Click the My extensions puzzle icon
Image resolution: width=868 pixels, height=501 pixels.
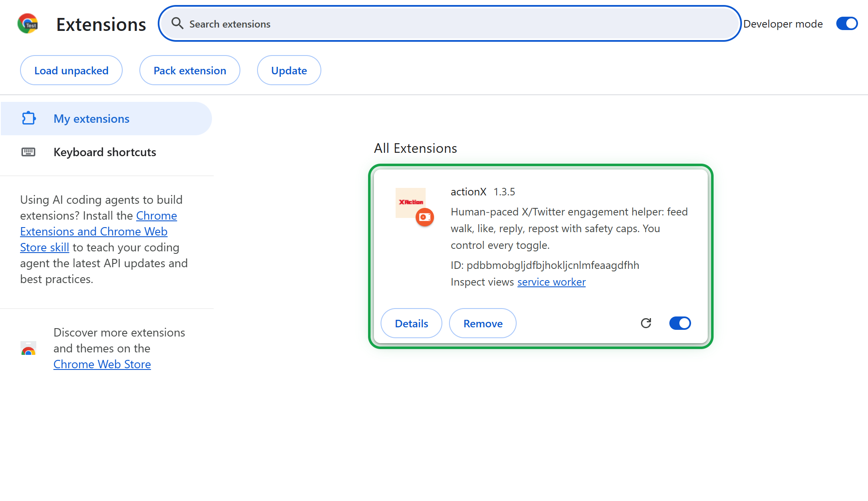[28, 118]
